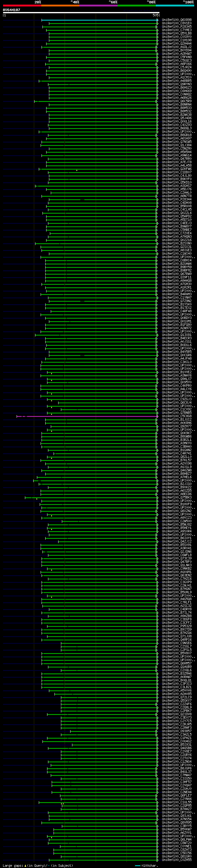
Task: Select hit label UniRef100_B1JUI2
Action: click(x=176, y=419)
